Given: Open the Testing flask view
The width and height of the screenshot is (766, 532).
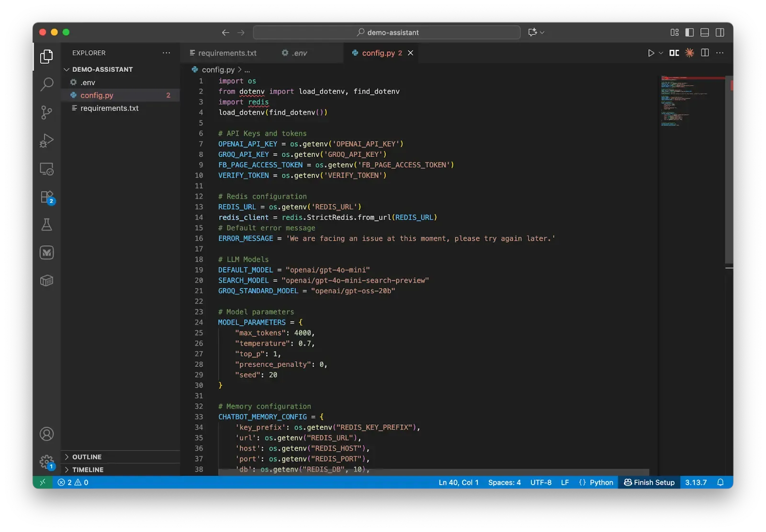Looking at the screenshot, I should pyautogui.click(x=46, y=224).
